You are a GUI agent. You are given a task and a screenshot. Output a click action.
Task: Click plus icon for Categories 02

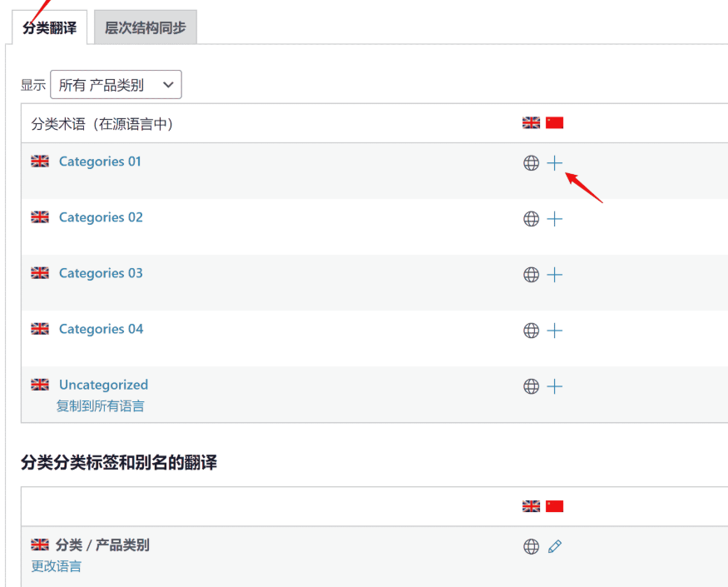[x=554, y=219]
